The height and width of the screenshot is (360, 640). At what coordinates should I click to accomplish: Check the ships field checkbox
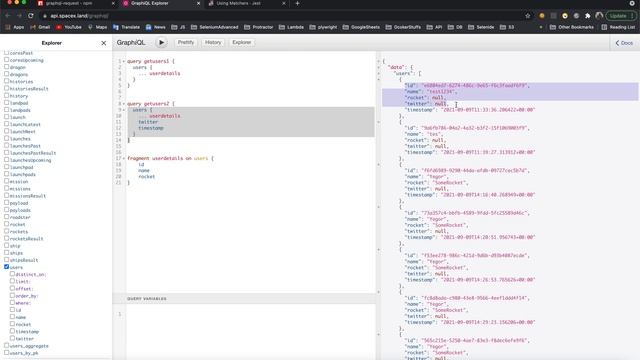point(7,252)
